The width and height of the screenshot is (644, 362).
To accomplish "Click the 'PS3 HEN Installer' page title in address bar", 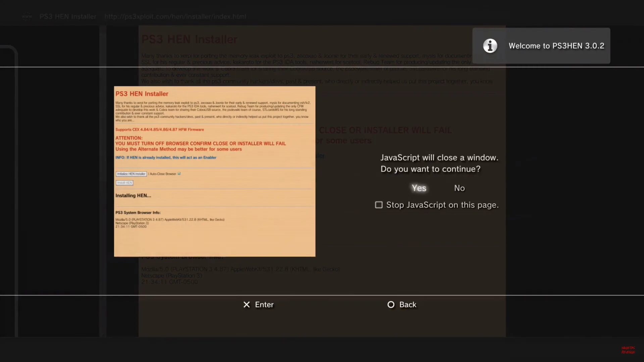I will click(x=68, y=16).
